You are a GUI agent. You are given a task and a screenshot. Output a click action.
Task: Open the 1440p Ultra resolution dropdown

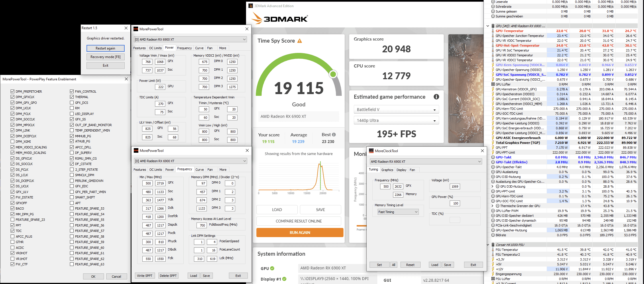coord(396,120)
